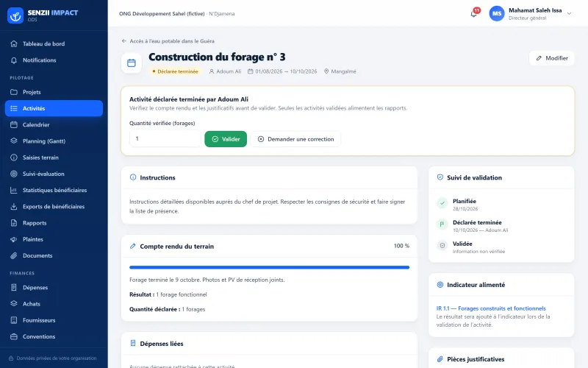588x368 pixels.
Task: Click the Saisies terrain icon
Action: [14, 158]
